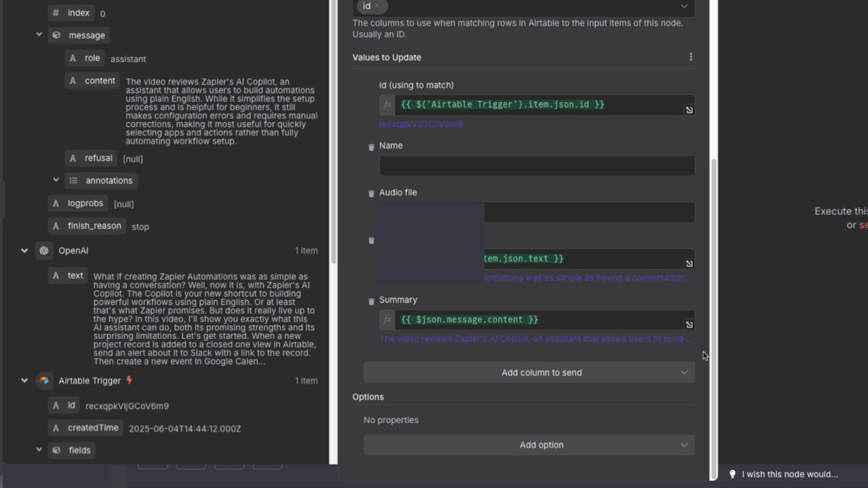The height and width of the screenshot is (488, 868).
Task: Click the fields object cube icon
Action: pos(56,450)
